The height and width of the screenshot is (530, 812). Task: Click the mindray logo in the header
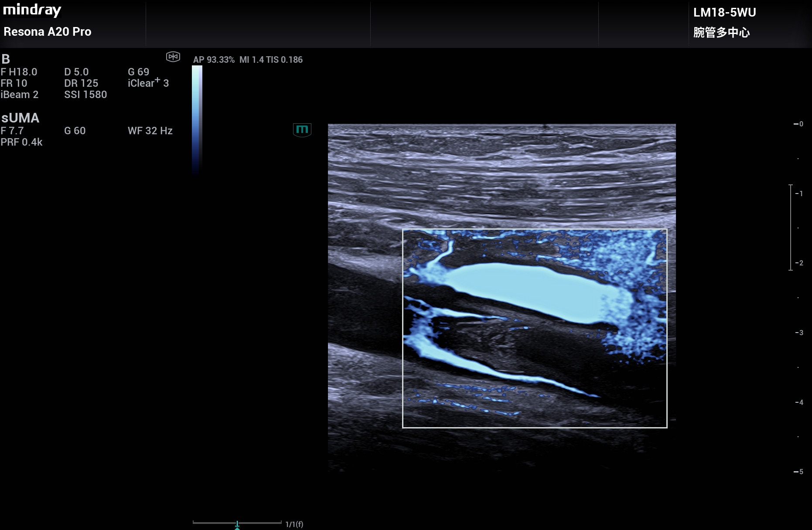coord(32,10)
